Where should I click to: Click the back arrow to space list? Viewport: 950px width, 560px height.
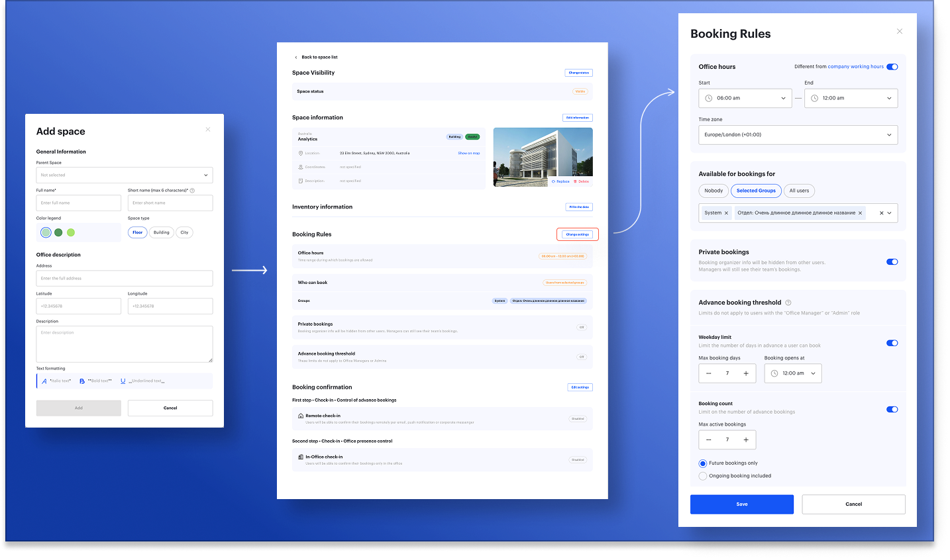[296, 58]
